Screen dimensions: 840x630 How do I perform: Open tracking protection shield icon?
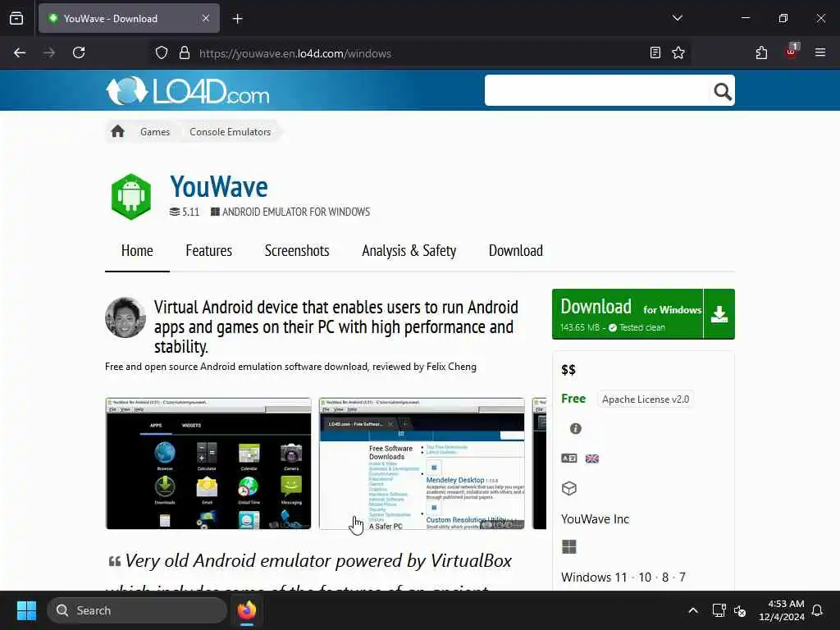tap(162, 53)
